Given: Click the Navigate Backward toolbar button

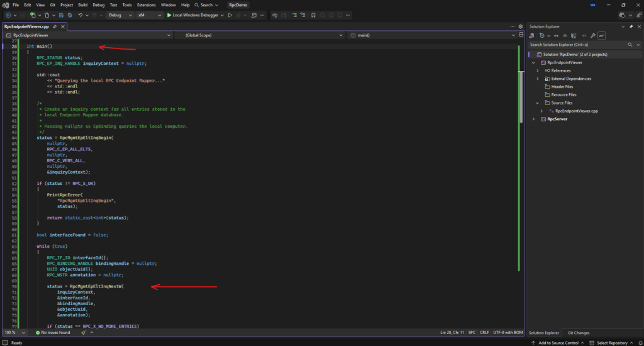Looking at the screenshot, I should (8, 15).
